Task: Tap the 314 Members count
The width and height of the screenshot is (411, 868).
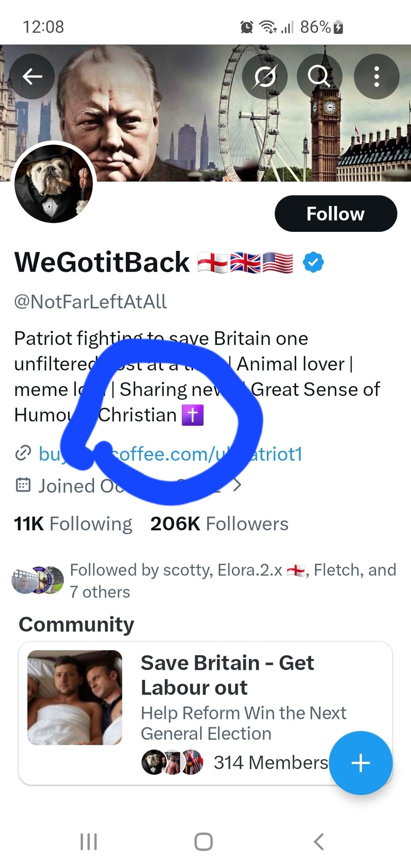Action: (270, 762)
